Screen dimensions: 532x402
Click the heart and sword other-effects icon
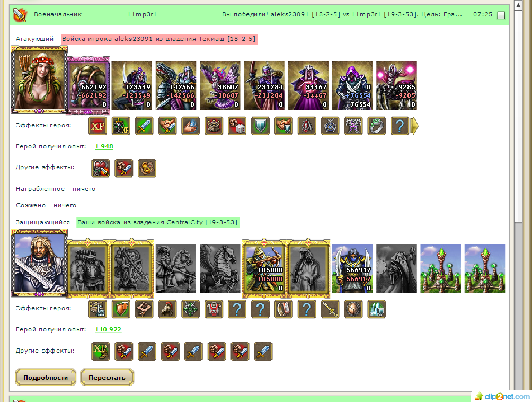[101, 168]
